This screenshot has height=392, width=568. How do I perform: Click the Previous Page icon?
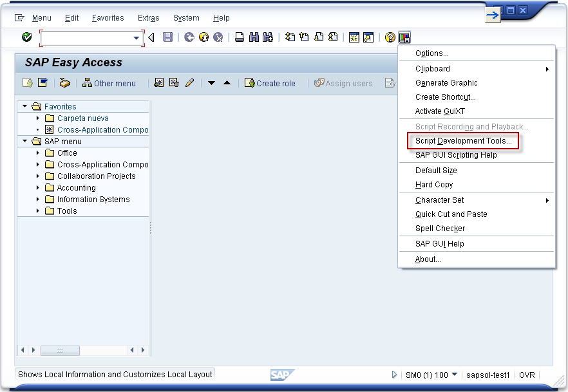[x=304, y=37]
